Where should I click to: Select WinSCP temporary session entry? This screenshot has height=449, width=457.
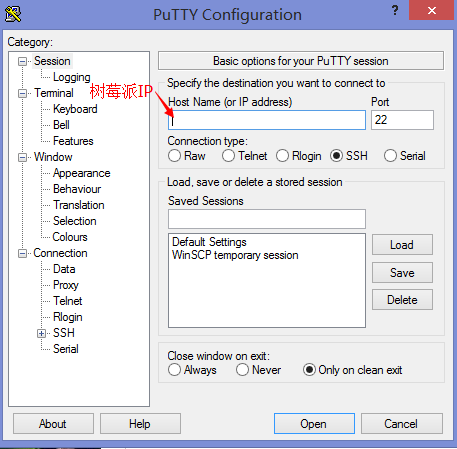(x=235, y=255)
